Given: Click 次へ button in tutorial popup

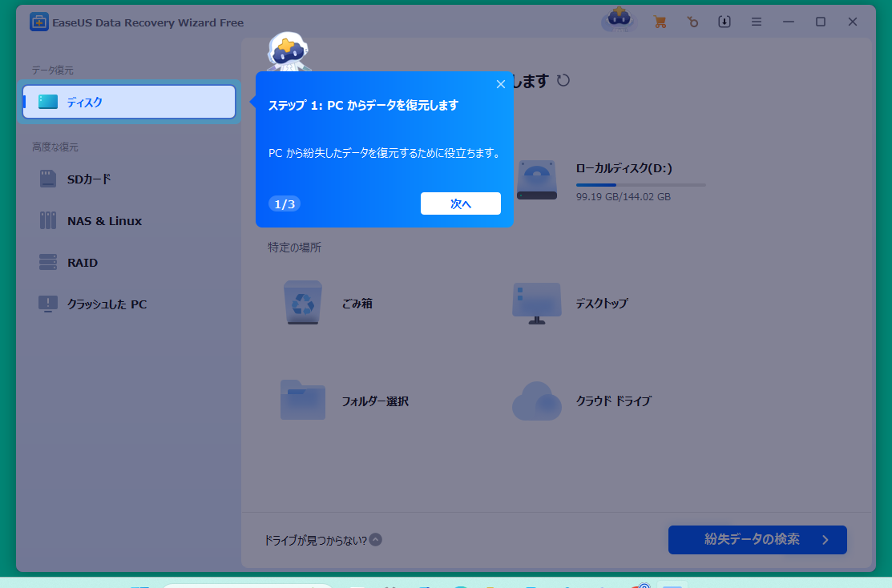Looking at the screenshot, I should [461, 203].
